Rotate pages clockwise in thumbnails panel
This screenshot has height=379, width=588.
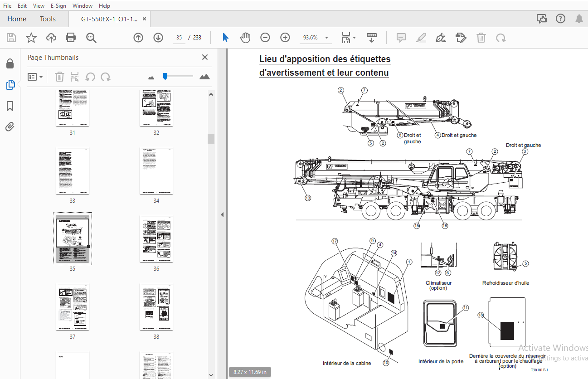pos(106,77)
